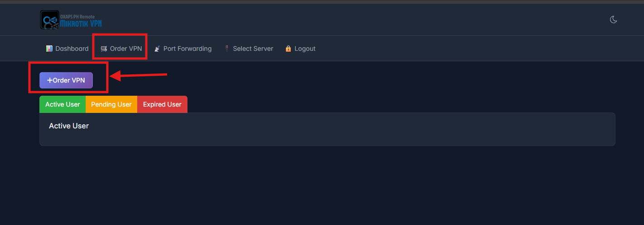Go to Port Forwarding page
Image resolution: width=644 pixels, height=225 pixels.
183,49
